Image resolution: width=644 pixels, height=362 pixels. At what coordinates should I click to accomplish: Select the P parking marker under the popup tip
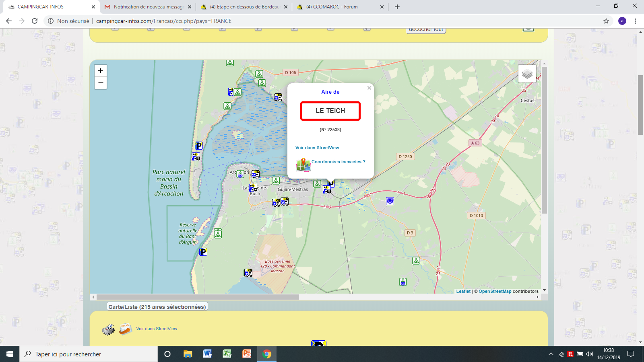coord(331,184)
